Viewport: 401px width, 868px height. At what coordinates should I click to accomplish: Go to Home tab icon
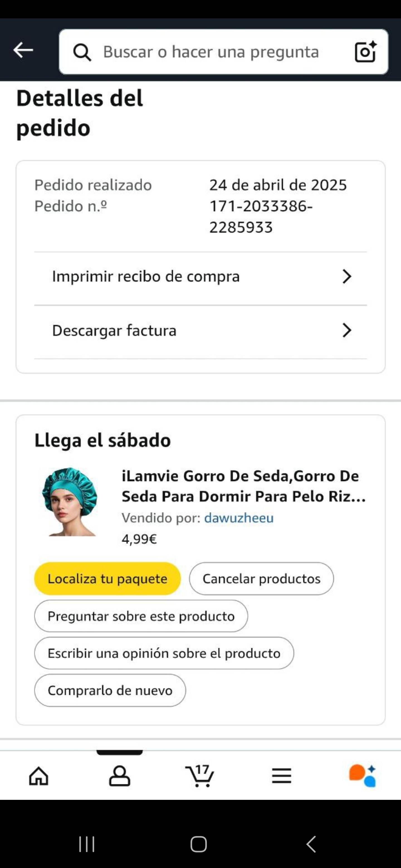pos(39,776)
